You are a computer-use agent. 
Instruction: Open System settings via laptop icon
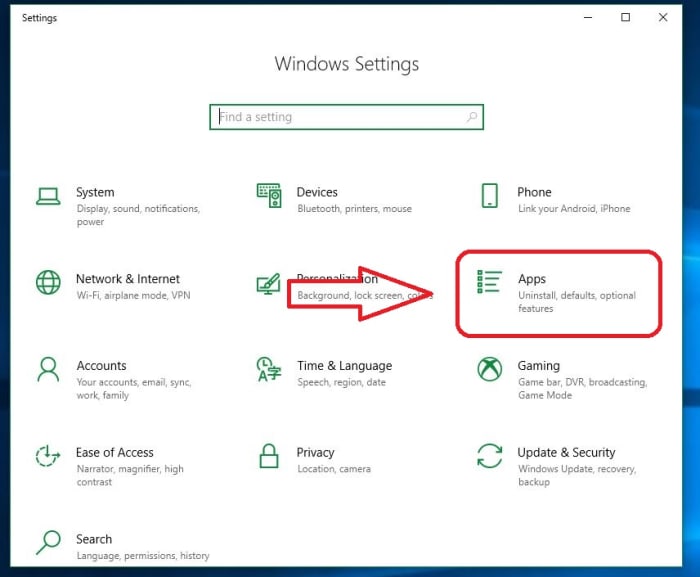[48, 196]
